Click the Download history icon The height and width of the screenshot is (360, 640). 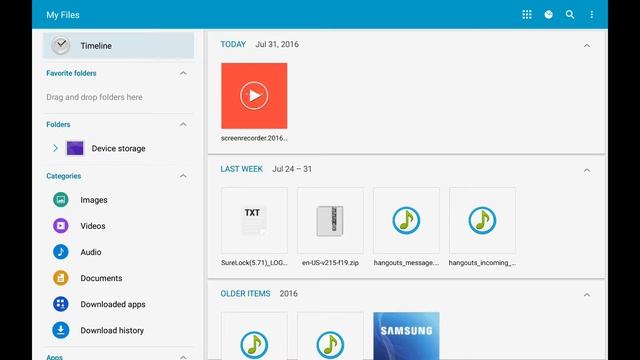61,330
